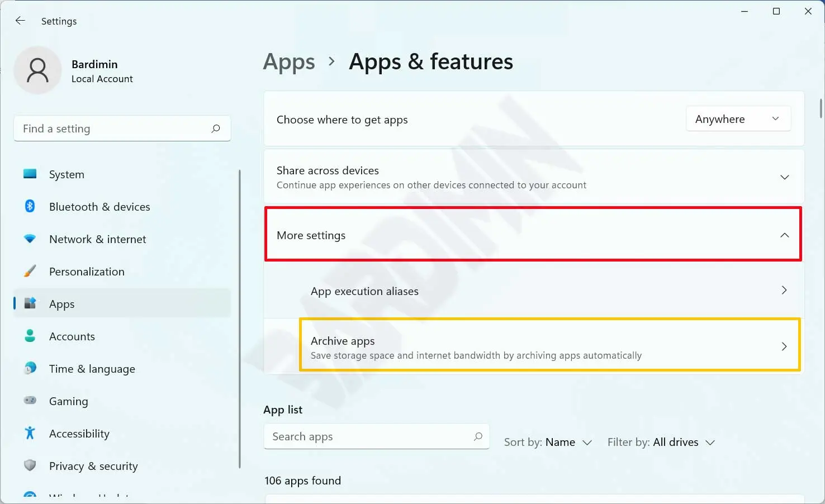Open Filter by All drives dropdown
Screen dimensions: 825x504
tap(661, 442)
